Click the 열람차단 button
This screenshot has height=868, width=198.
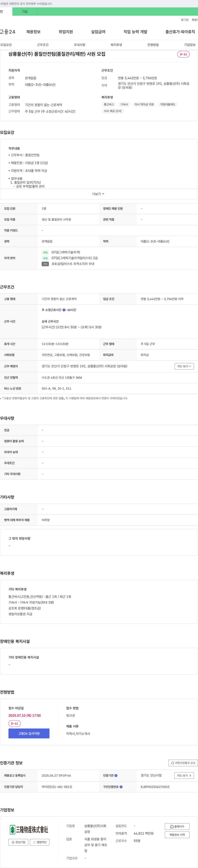click(40, 842)
